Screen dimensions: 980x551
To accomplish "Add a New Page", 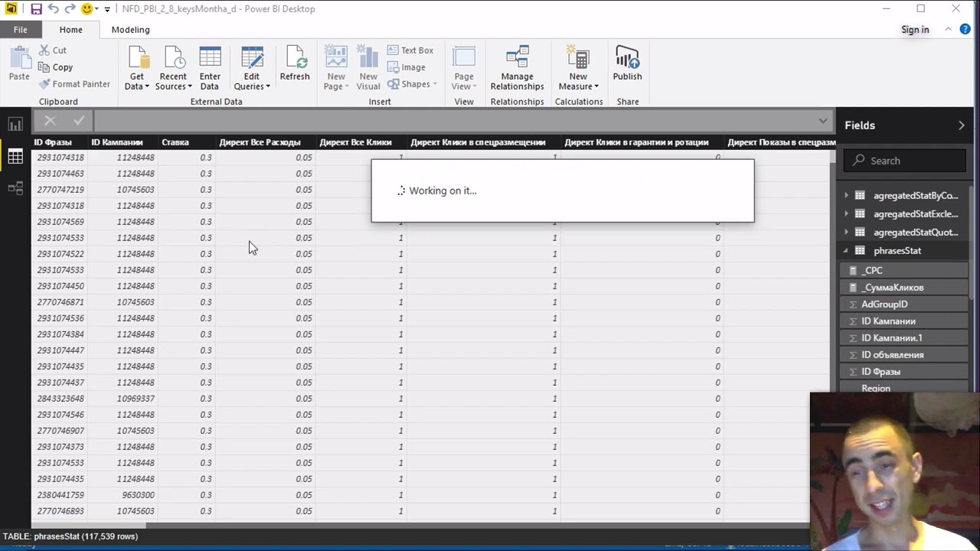I will pyautogui.click(x=336, y=69).
